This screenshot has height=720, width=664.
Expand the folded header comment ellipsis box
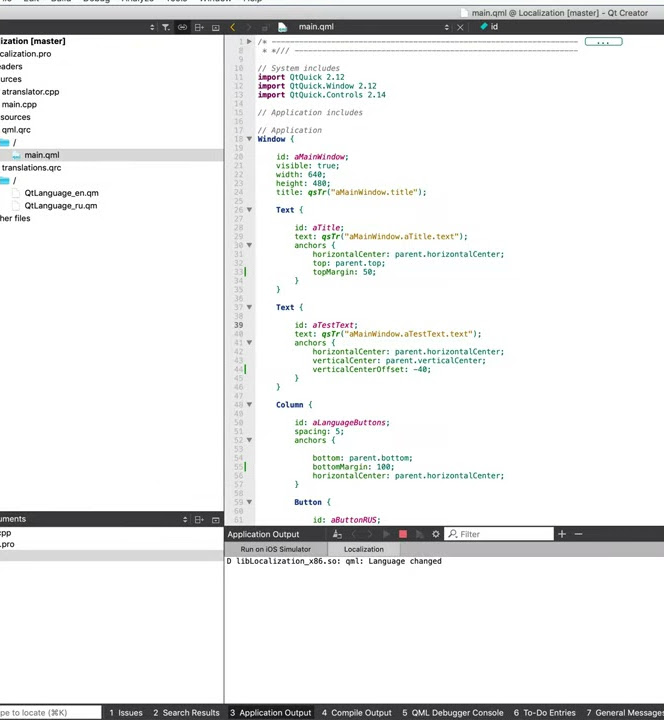pos(603,42)
